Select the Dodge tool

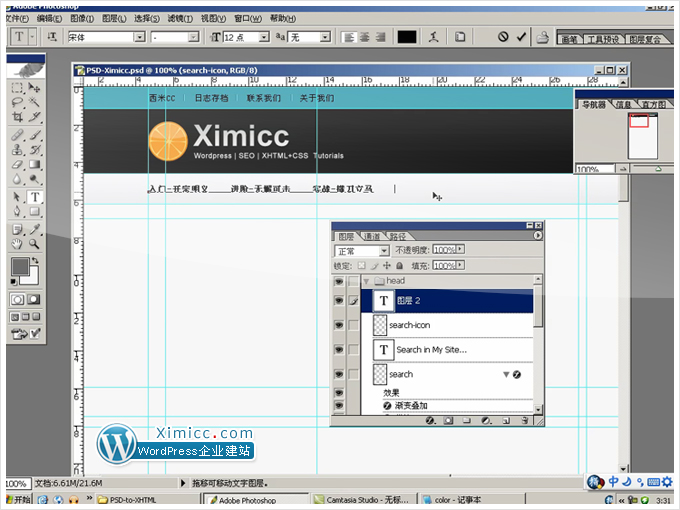(x=34, y=179)
